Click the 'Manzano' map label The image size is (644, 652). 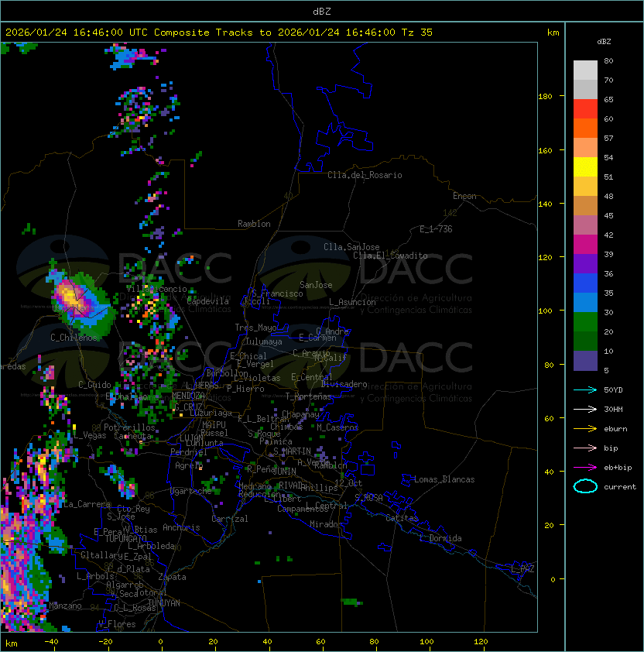[x=65, y=606]
